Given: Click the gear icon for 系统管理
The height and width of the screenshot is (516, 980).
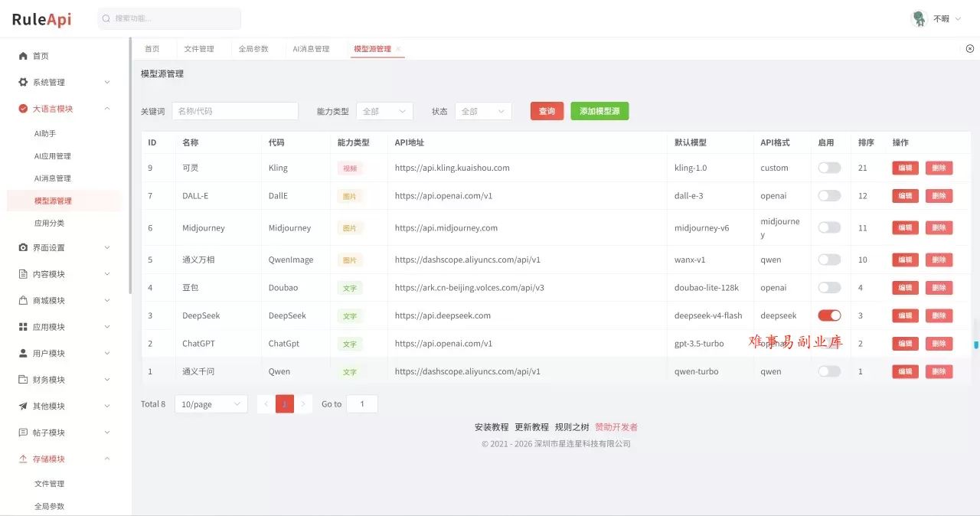Looking at the screenshot, I should tap(23, 82).
